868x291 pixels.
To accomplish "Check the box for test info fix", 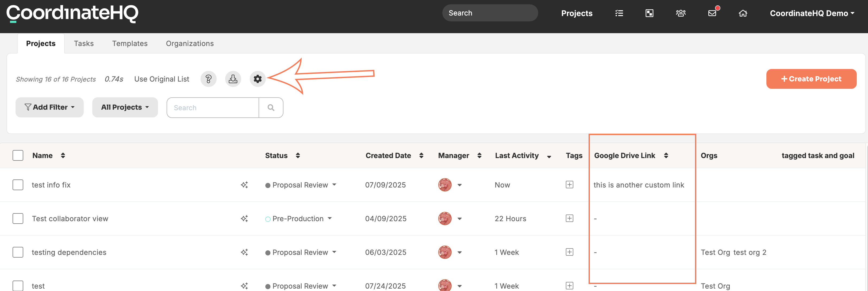I will point(18,185).
